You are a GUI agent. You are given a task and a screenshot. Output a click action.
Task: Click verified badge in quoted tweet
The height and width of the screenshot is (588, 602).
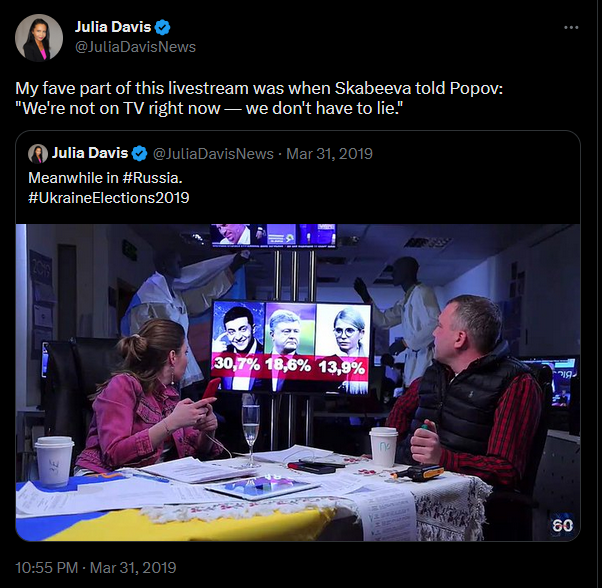(x=139, y=154)
